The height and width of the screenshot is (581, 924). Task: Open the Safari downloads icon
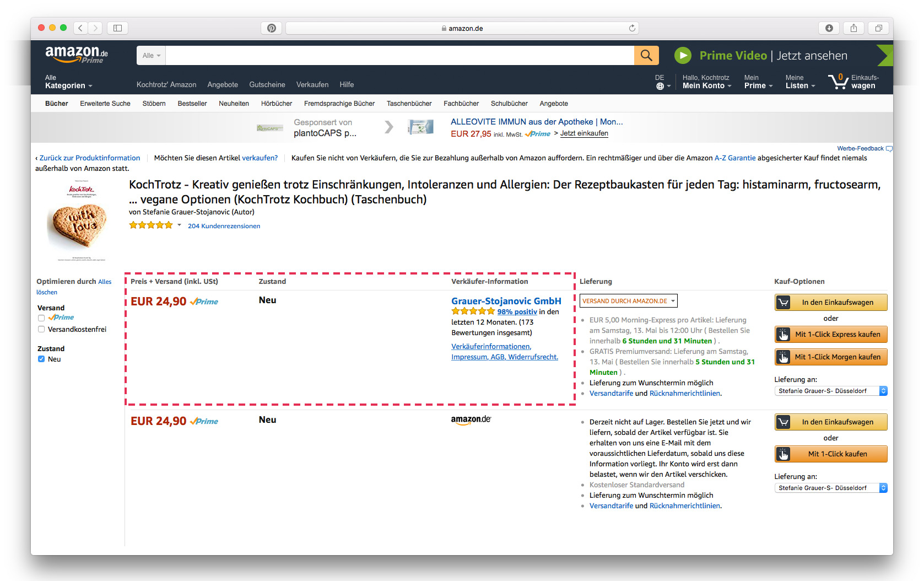click(x=829, y=28)
